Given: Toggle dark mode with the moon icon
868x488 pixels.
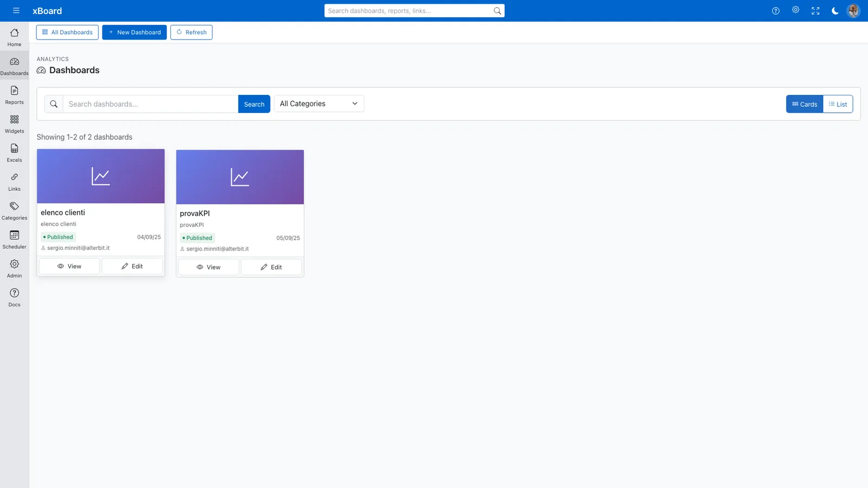Looking at the screenshot, I should point(835,11).
